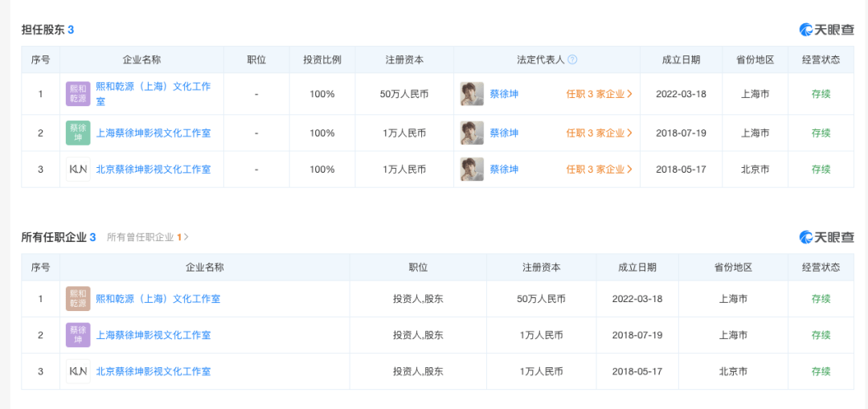The image size is (868, 409).
Task: Expand 任职 3 家企业 in second shareholder row
Action: 599,133
